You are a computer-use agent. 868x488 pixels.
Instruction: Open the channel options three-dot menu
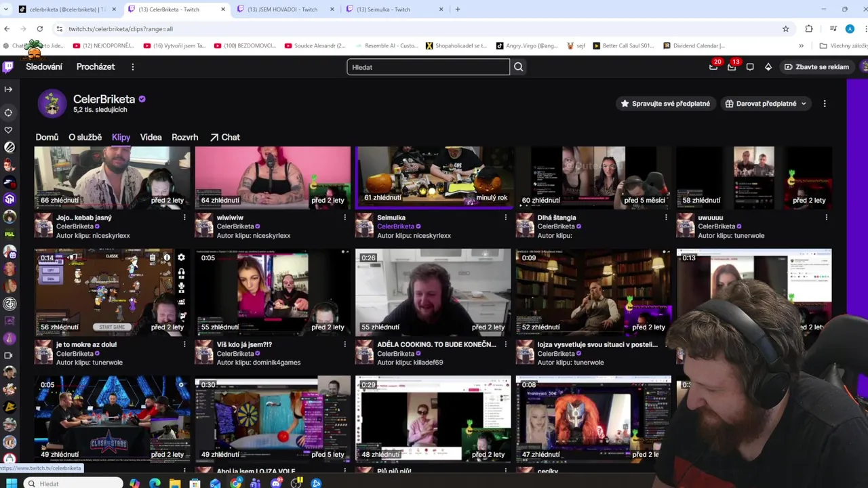(x=825, y=104)
